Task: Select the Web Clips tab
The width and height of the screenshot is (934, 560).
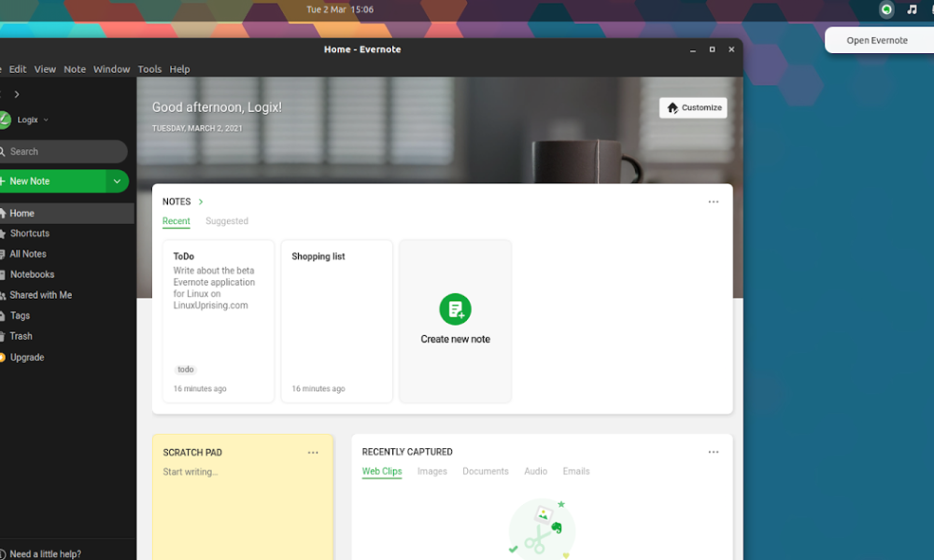Action: (x=382, y=471)
